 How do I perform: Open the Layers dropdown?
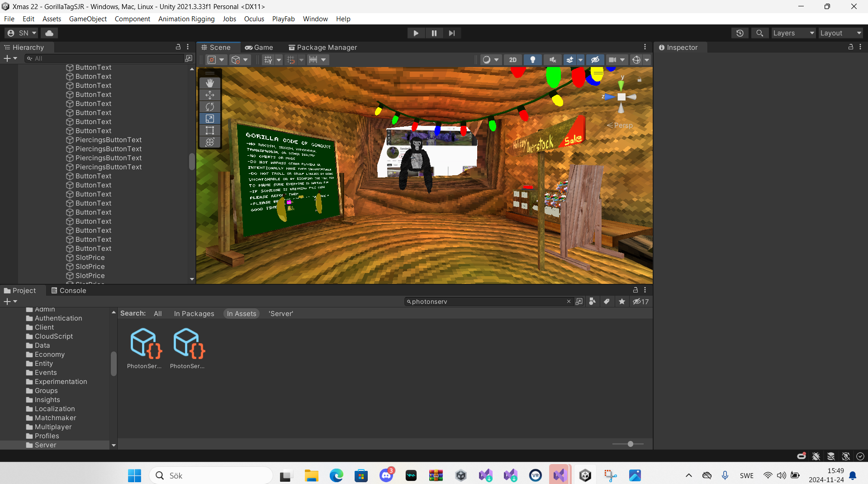click(x=793, y=33)
